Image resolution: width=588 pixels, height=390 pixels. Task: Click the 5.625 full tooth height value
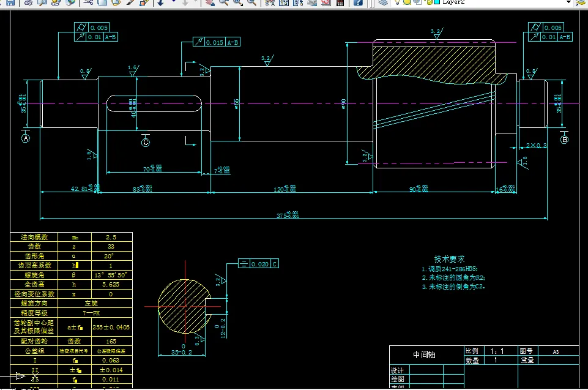pos(111,285)
